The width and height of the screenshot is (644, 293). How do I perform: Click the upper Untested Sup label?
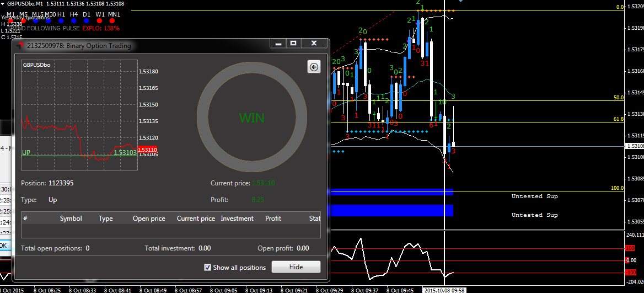pos(534,196)
